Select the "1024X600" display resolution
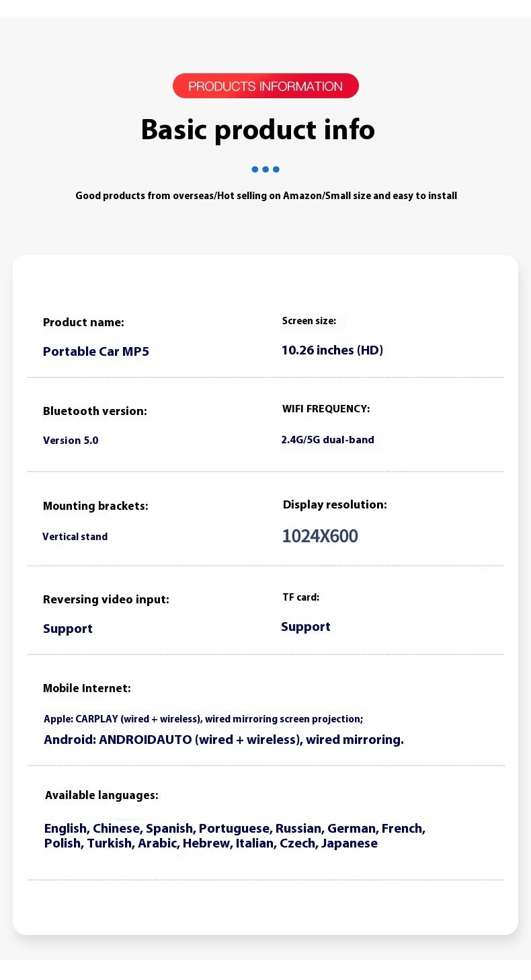Image resolution: width=531 pixels, height=980 pixels. coord(320,536)
